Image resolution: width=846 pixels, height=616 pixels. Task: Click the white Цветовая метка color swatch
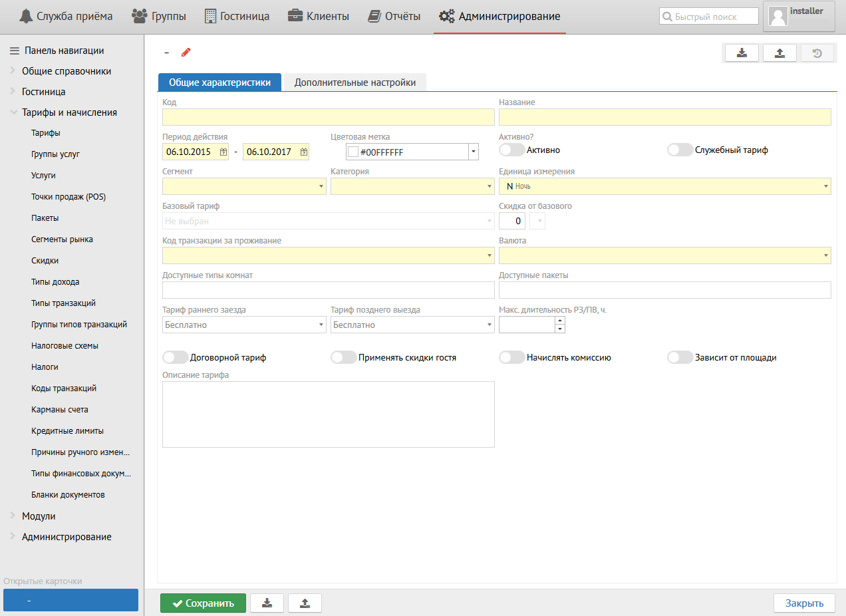click(x=352, y=152)
